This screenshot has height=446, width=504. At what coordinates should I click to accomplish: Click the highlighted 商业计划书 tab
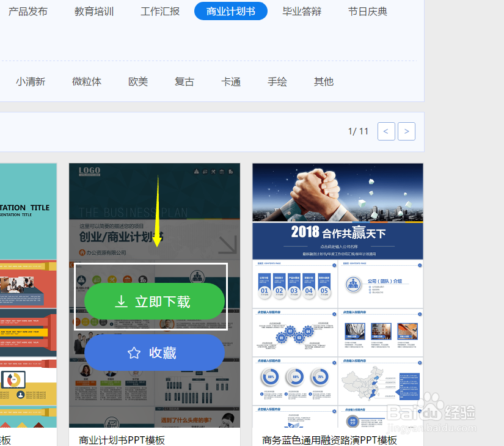(231, 11)
